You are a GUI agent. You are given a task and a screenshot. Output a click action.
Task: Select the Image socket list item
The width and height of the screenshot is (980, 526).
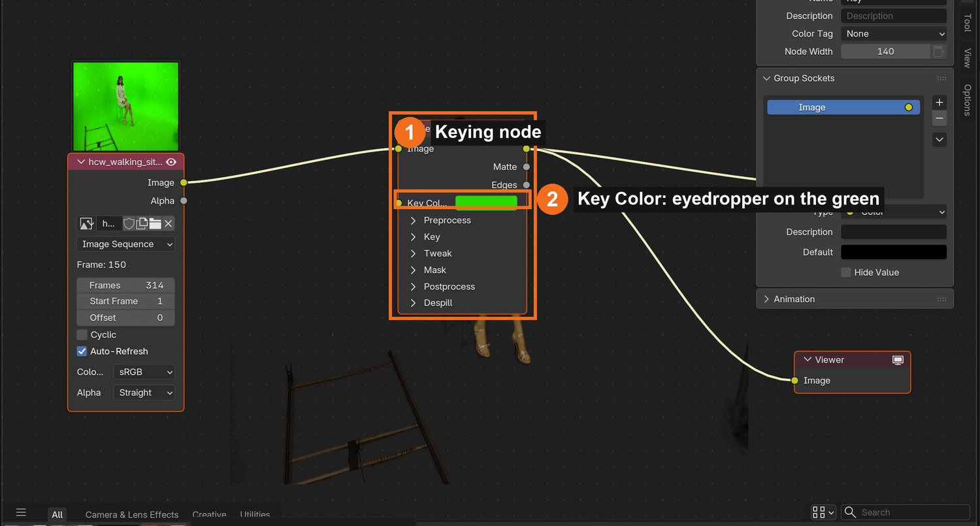843,108
